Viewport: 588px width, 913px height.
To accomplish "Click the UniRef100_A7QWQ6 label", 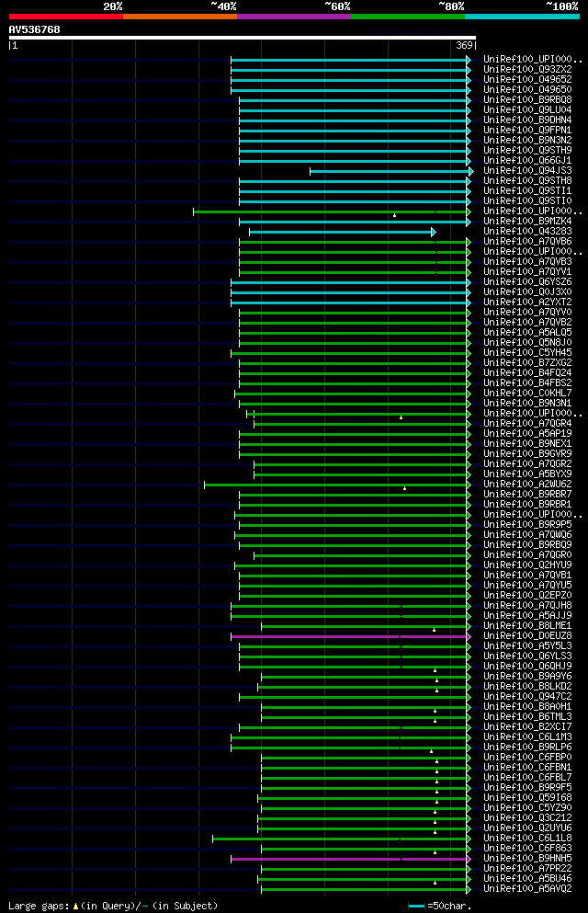I will click(x=527, y=534).
